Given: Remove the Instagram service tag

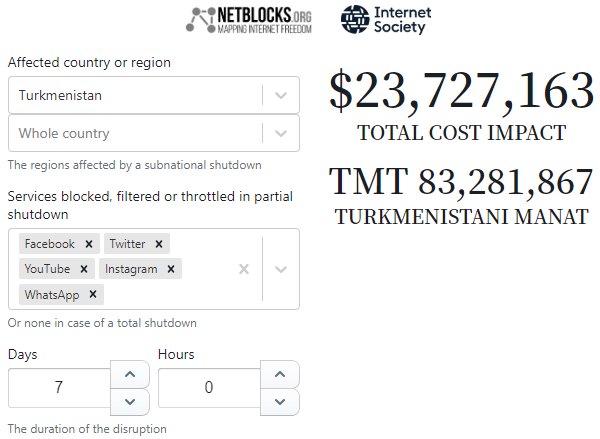Looking at the screenshot, I should point(171,269).
